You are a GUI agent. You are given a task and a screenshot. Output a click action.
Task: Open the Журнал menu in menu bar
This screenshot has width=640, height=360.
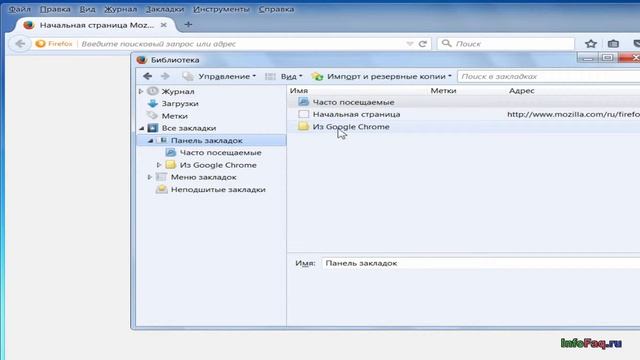(x=120, y=9)
